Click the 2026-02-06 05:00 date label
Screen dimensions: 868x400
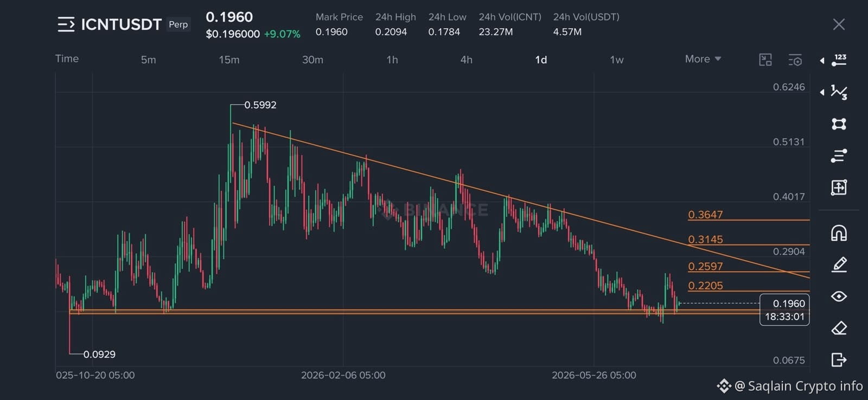pyautogui.click(x=343, y=375)
